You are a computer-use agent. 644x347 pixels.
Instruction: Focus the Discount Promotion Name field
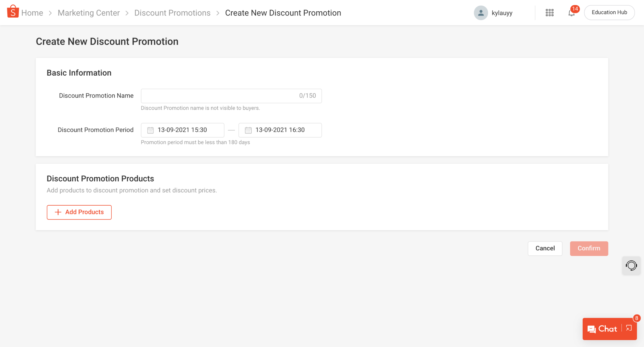[231, 96]
